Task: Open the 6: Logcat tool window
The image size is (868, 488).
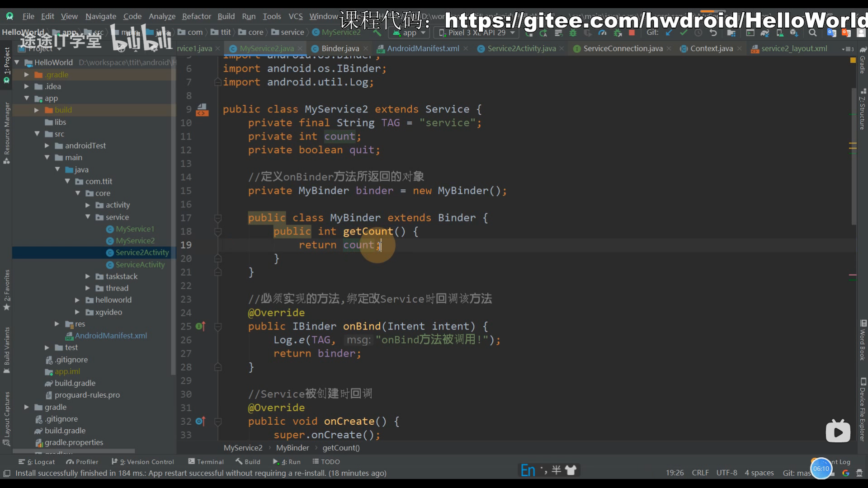Action: (37, 462)
